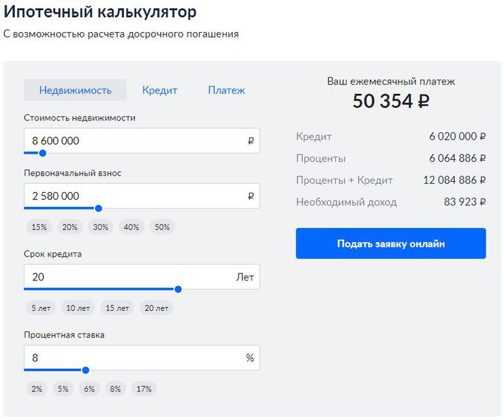Select the 15% down payment preset
The image size is (504, 420).
point(39,227)
